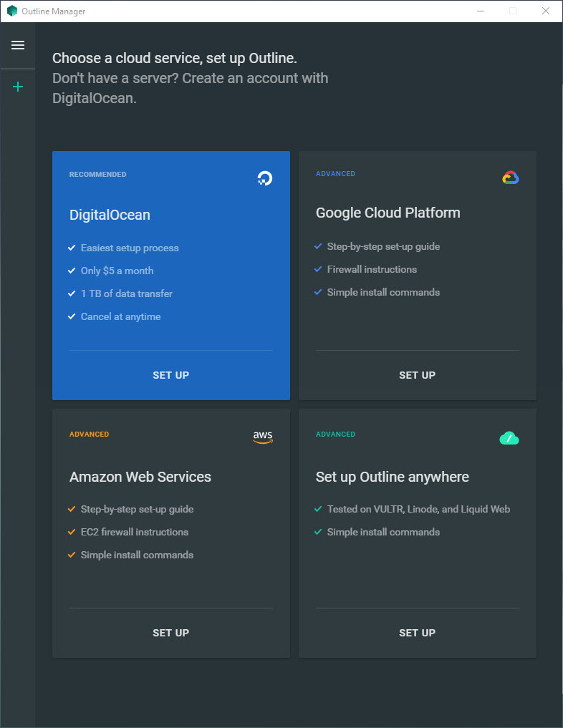This screenshot has height=728, width=563.
Task: Click the ADVANCED label on Google Cloud card
Action: [x=335, y=174]
